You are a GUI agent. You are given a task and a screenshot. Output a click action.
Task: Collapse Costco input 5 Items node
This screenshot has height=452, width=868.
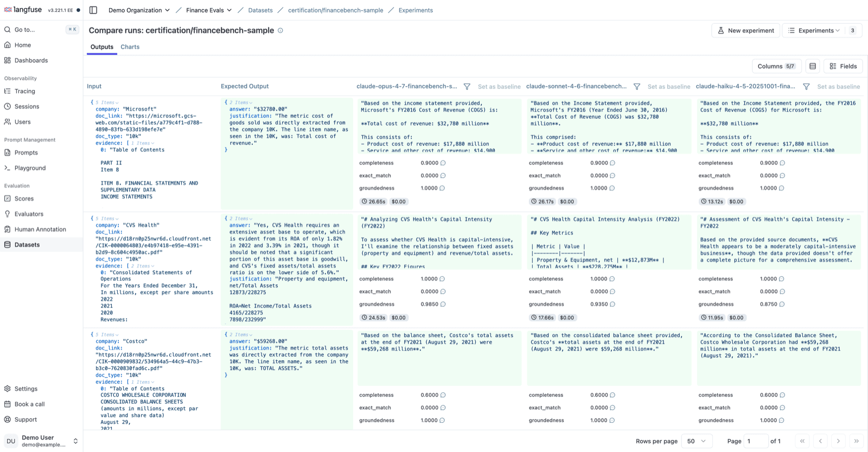107,335
